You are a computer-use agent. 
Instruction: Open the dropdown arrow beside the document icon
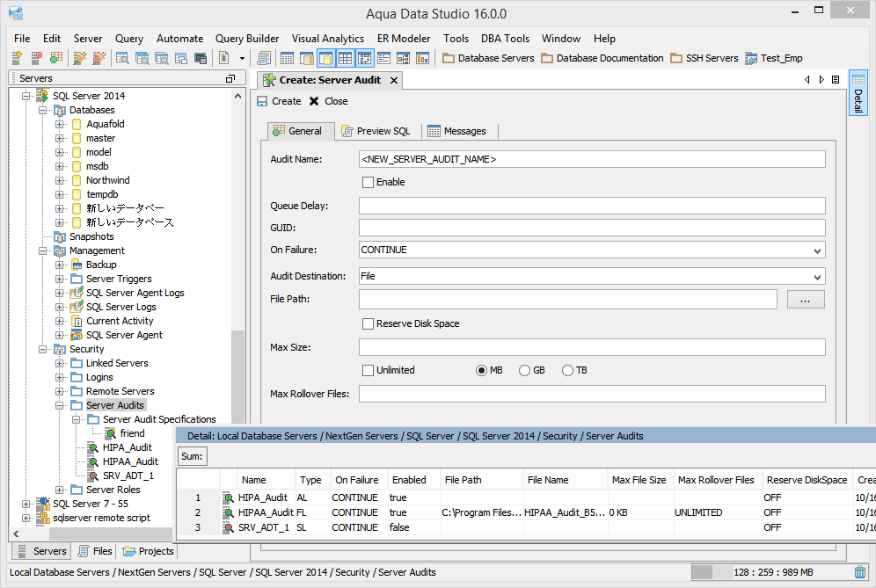click(242, 58)
